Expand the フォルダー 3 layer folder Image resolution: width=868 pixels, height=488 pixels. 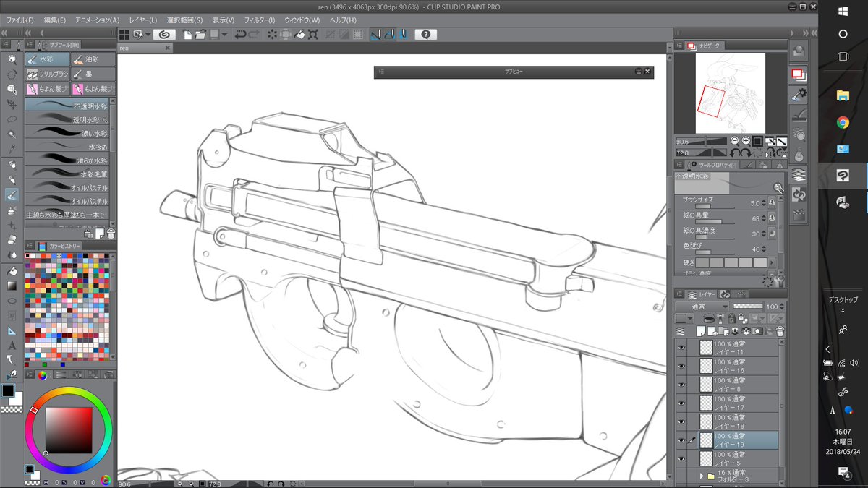(x=702, y=476)
